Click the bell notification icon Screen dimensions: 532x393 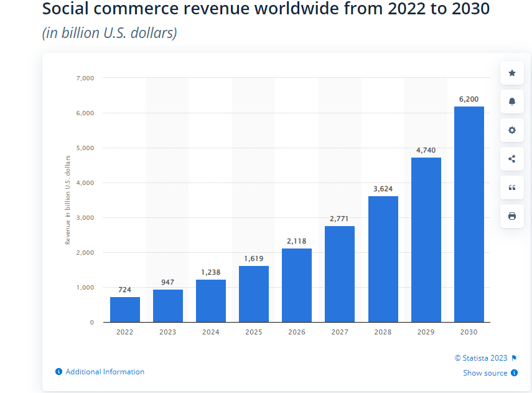tap(512, 102)
